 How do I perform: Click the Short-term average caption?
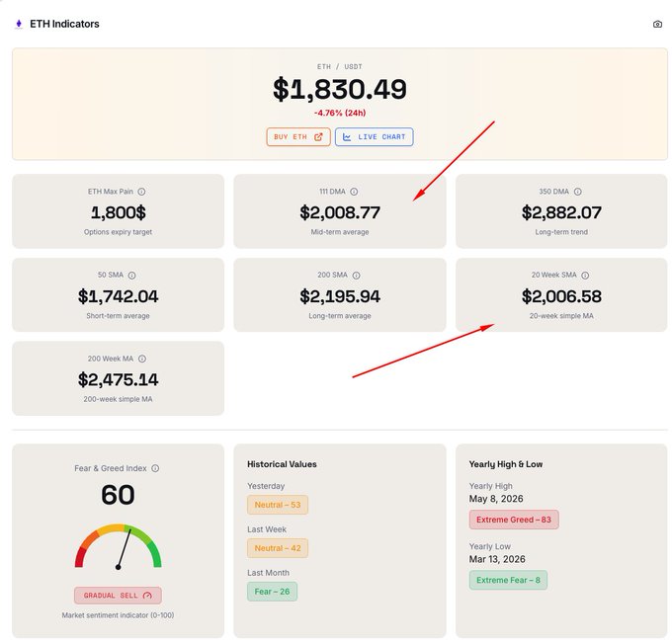pyautogui.click(x=119, y=316)
